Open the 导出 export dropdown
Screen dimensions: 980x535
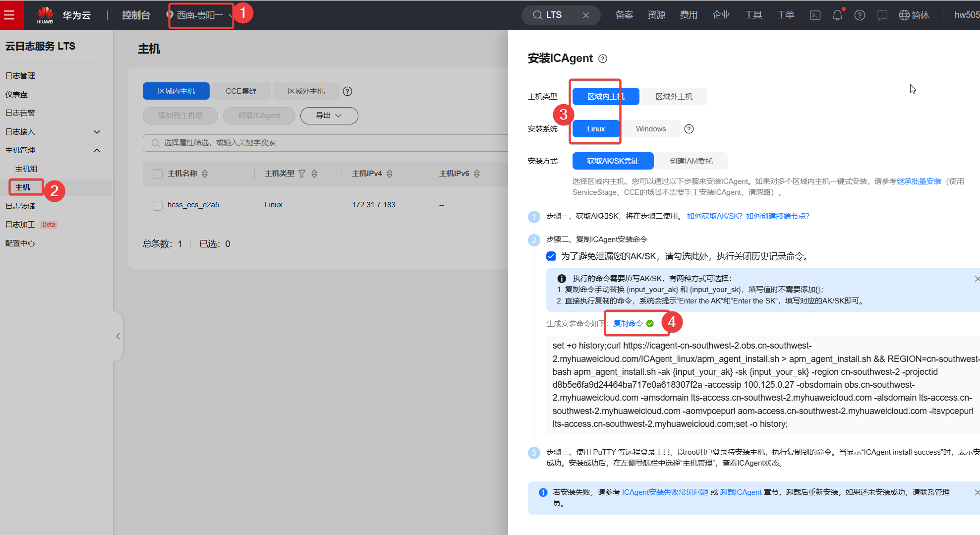pyautogui.click(x=329, y=116)
